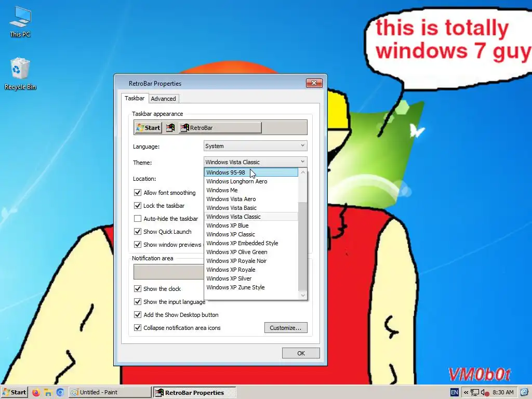Choose Windows XP Blue theme
The height and width of the screenshot is (399, 532).
[251, 225]
